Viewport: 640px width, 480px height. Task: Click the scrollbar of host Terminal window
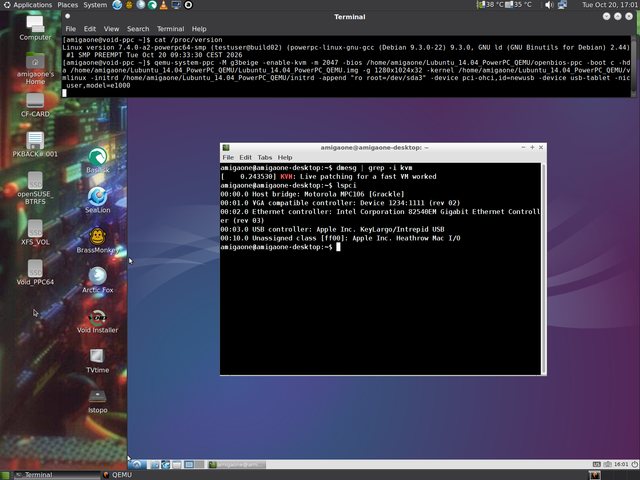633,67
